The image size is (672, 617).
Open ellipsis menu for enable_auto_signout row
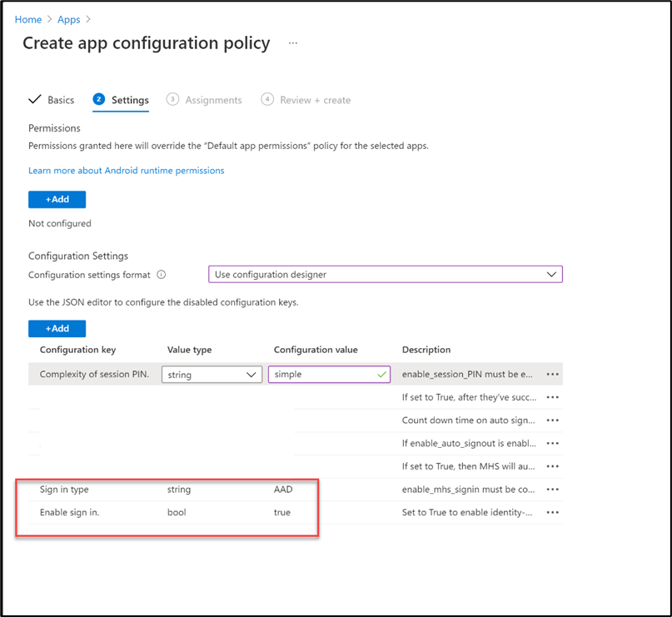point(552,444)
